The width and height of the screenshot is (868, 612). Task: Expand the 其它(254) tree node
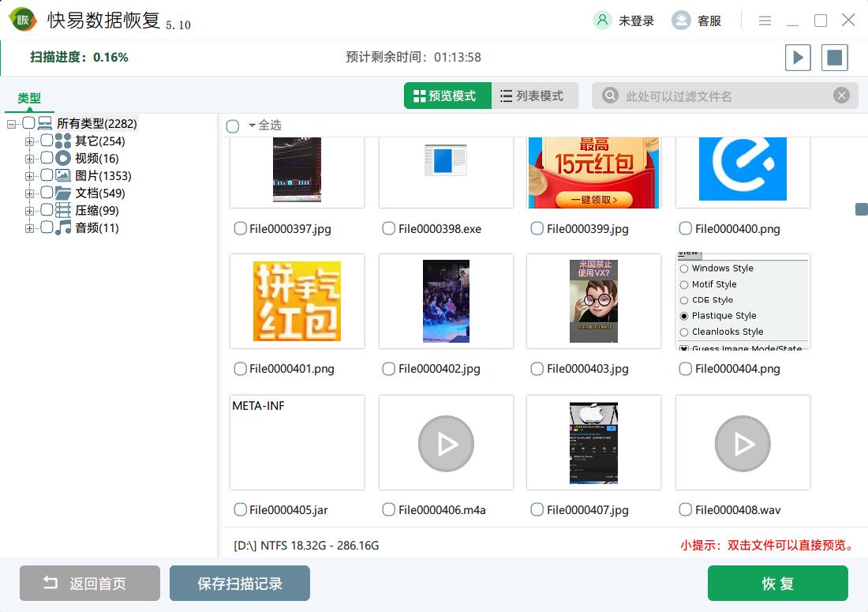pyautogui.click(x=29, y=141)
